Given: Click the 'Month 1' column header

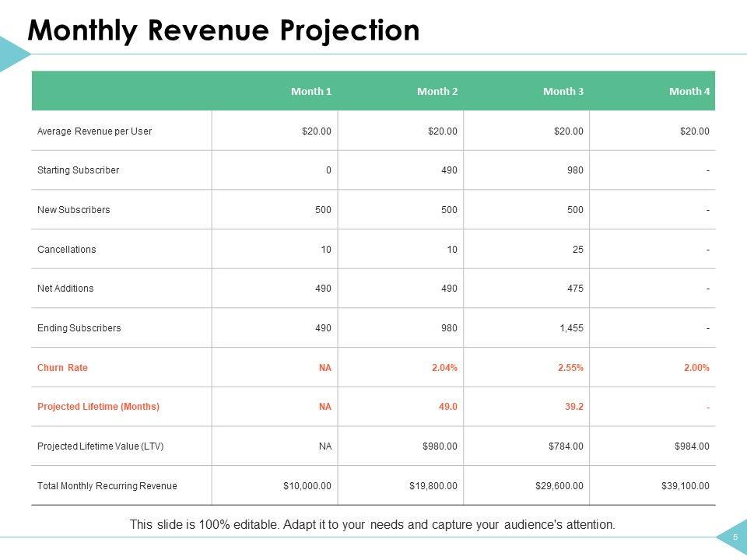Looking at the screenshot, I should (311, 92).
